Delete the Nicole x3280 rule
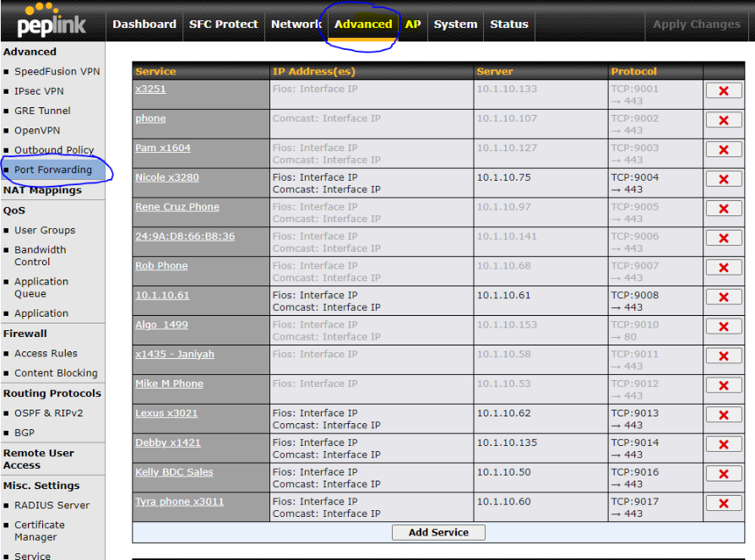Screen dimensions: 755x560 [724, 179]
